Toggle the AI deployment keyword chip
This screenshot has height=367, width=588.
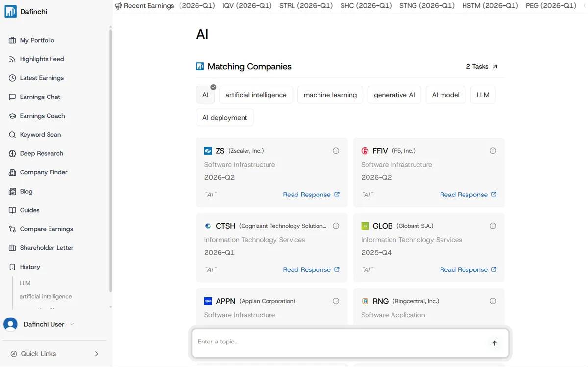(225, 117)
